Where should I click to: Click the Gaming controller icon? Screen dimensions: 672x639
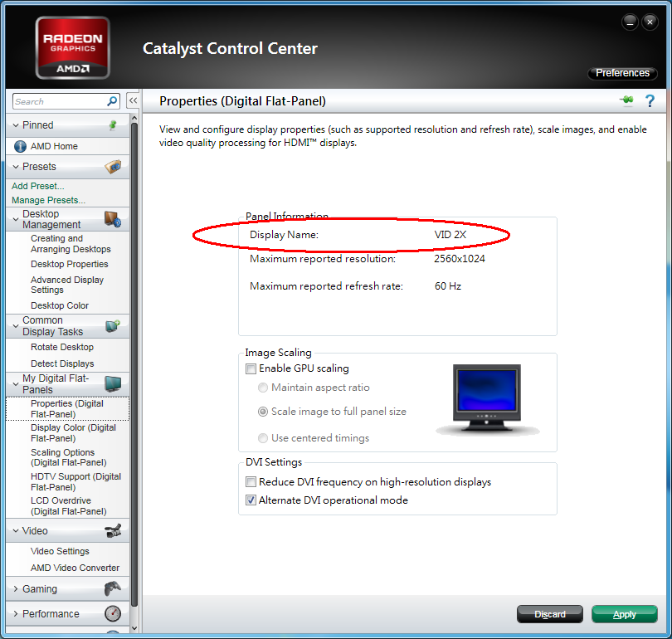point(113,588)
